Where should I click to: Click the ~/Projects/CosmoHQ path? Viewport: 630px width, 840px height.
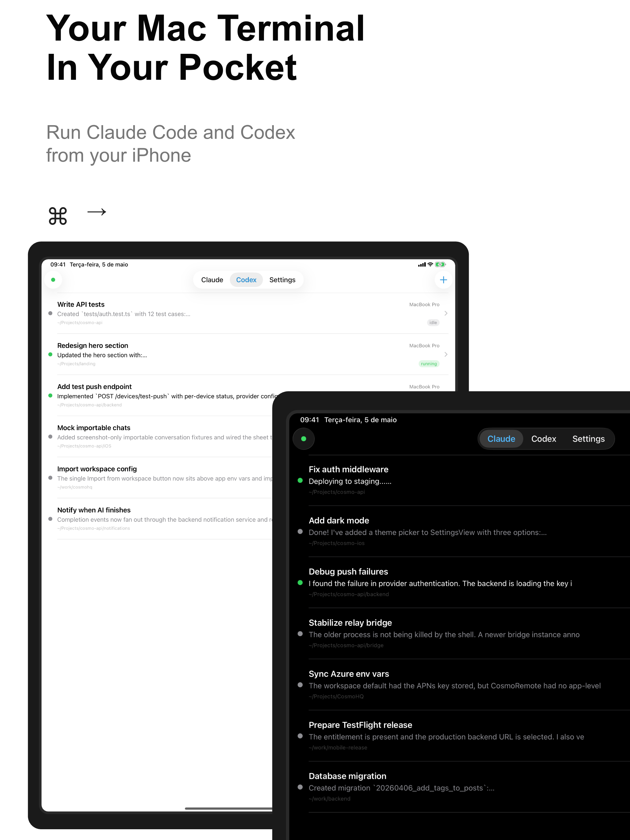point(336,696)
